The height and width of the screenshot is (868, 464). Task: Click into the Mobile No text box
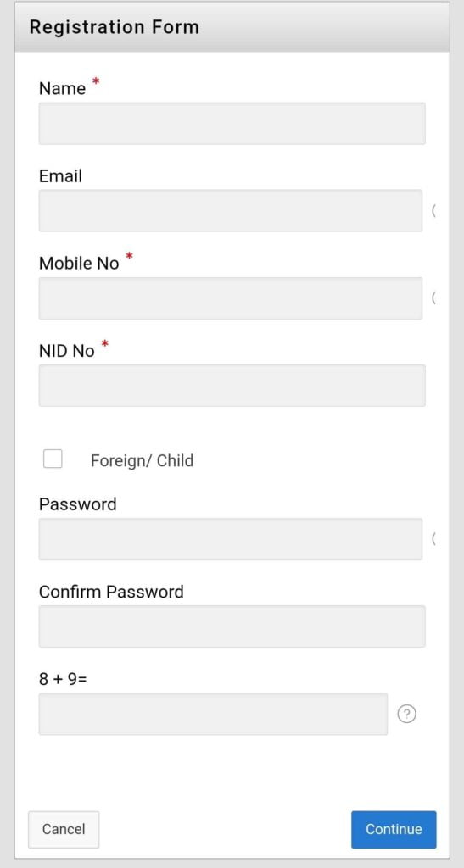pos(231,298)
